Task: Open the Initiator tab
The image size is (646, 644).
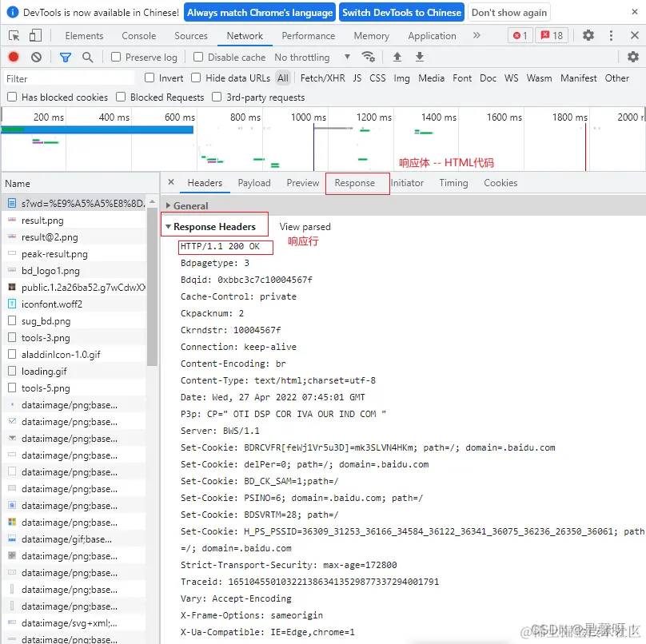Action: 407,183
